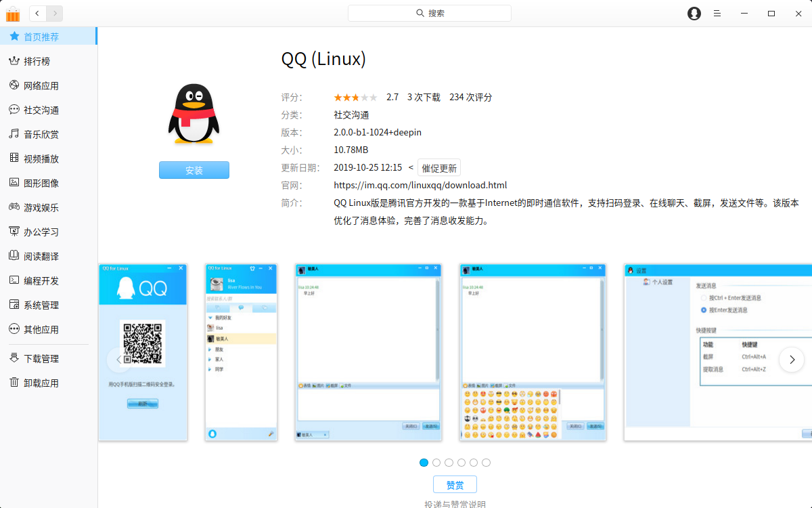
Task: Click the app store logo icon
Action: coord(13,14)
